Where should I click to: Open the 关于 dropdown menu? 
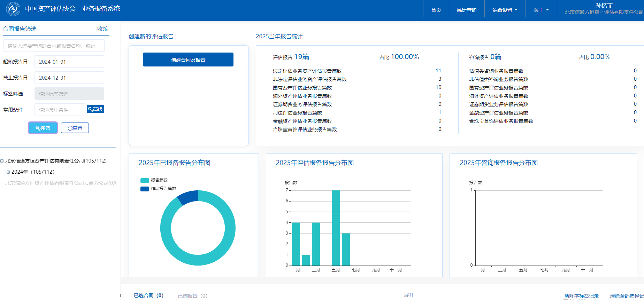(541, 10)
